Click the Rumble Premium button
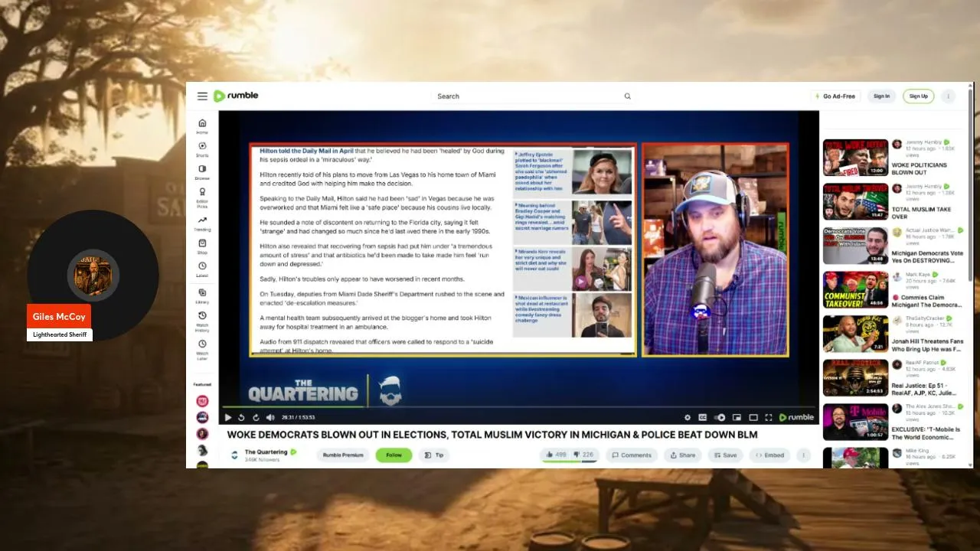Image resolution: width=980 pixels, height=551 pixels. 343,455
